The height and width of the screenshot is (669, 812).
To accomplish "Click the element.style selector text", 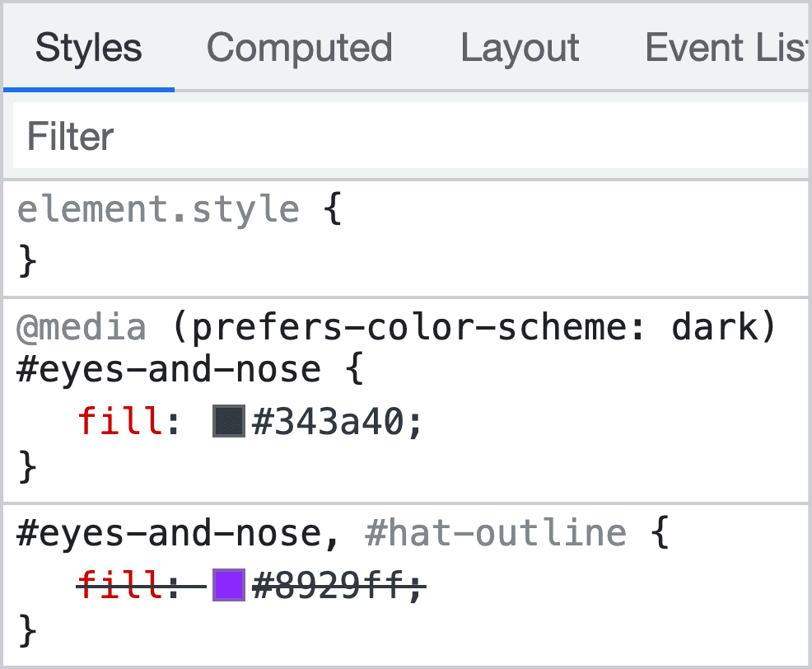I will (158, 210).
